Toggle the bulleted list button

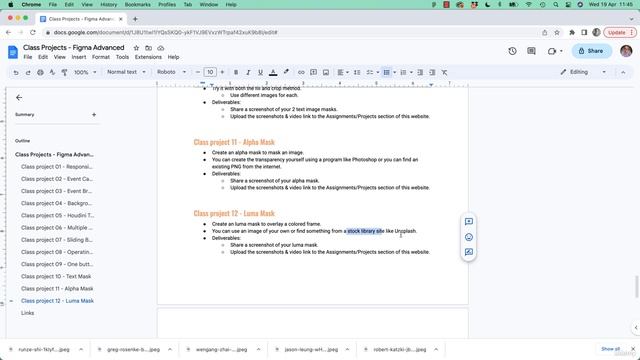386,72
